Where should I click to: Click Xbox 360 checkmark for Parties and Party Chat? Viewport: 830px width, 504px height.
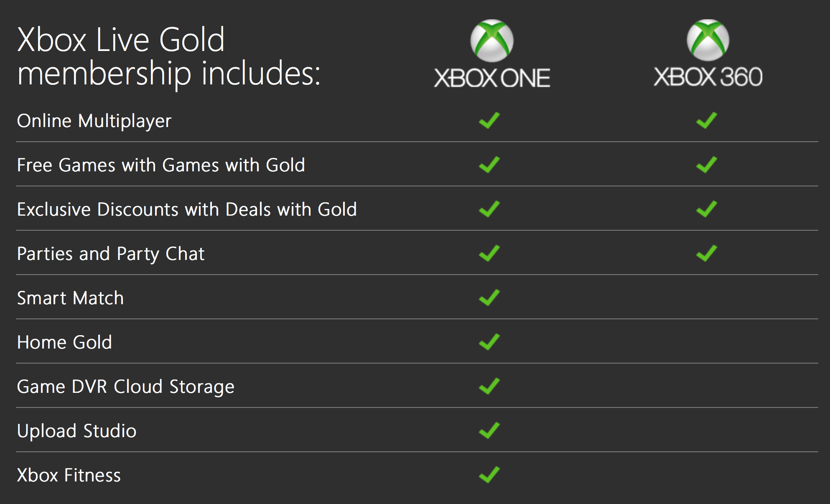pos(707,253)
